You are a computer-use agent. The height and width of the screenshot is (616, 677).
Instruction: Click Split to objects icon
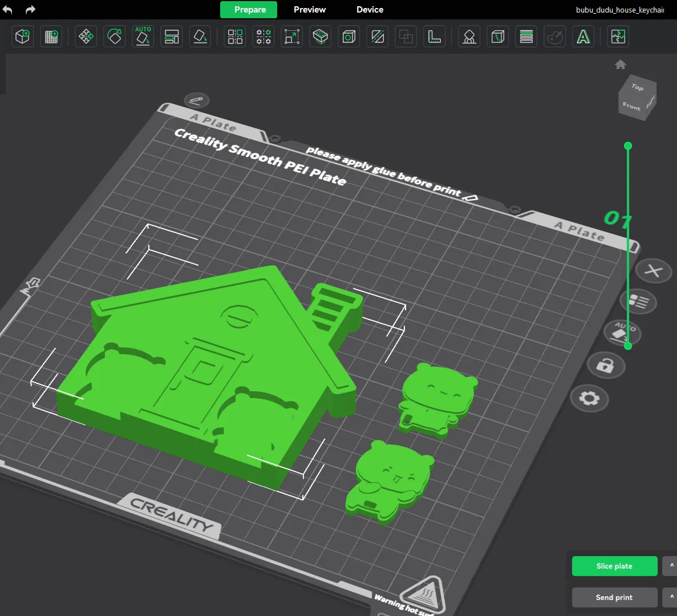tap(235, 37)
